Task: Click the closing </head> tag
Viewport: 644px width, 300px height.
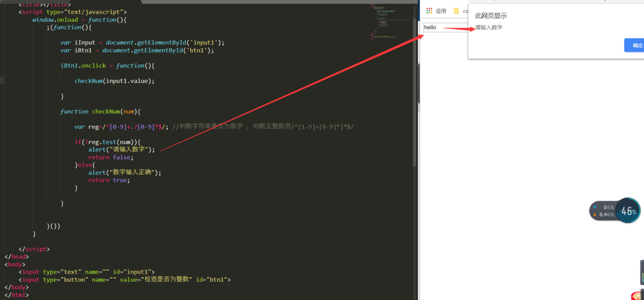Action: coord(17,256)
